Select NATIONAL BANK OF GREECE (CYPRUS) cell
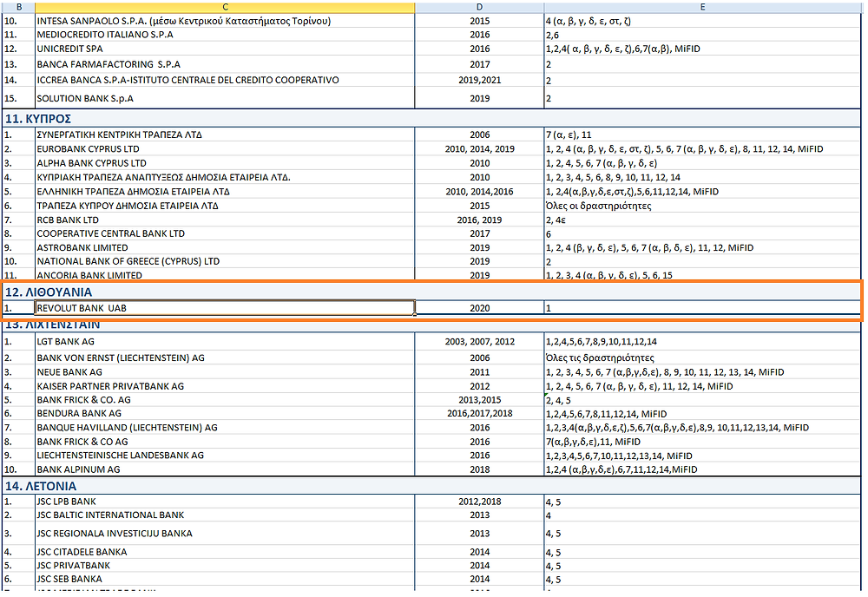This screenshot has height=597, width=868. 225,261
